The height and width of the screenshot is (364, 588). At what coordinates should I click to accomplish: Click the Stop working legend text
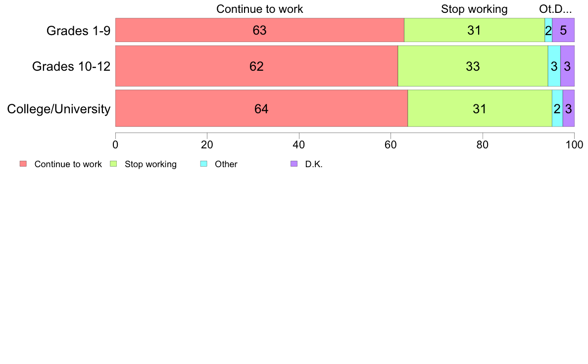pyautogui.click(x=150, y=164)
